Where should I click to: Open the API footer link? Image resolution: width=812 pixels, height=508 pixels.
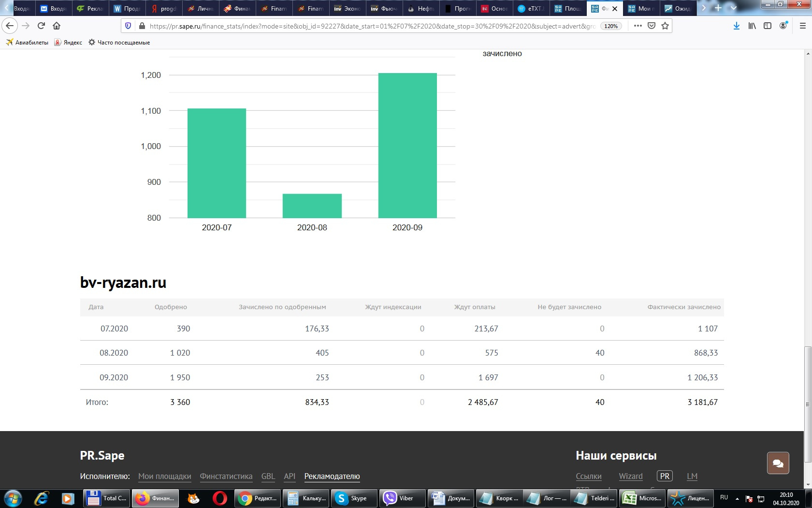290,476
